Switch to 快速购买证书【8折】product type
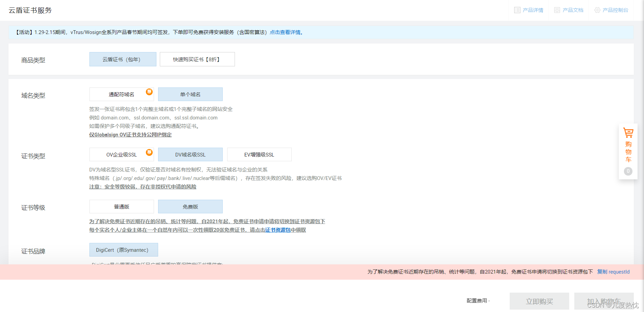Screen dimensions: 644x312 point(197,59)
